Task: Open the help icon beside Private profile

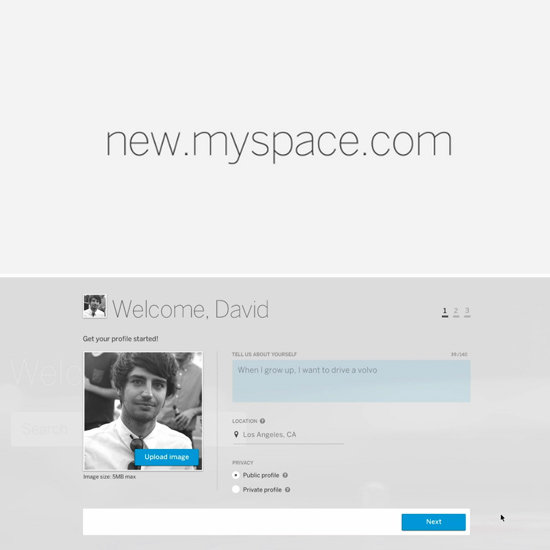Action: tap(287, 490)
